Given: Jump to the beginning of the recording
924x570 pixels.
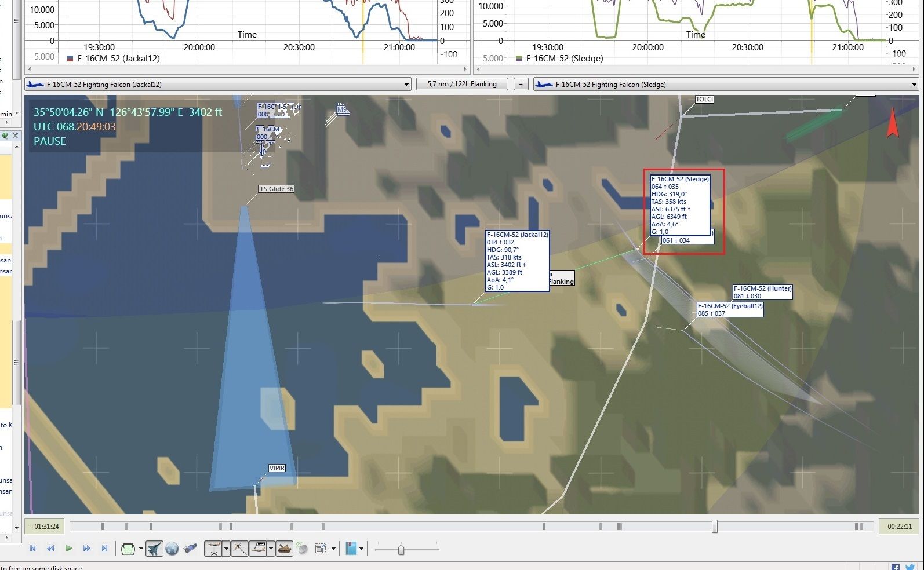Looking at the screenshot, I should coord(32,548).
